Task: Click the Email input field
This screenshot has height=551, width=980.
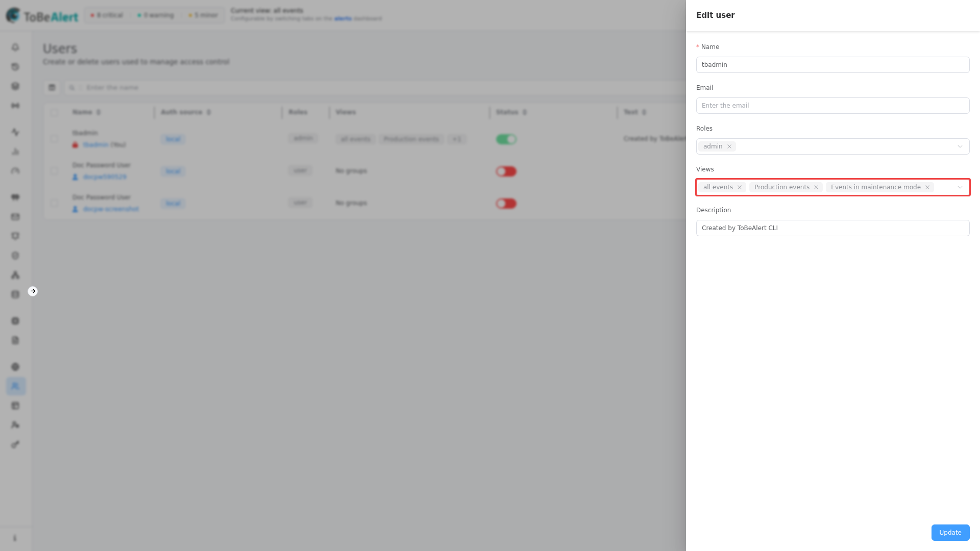Action: [x=833, y=106]
